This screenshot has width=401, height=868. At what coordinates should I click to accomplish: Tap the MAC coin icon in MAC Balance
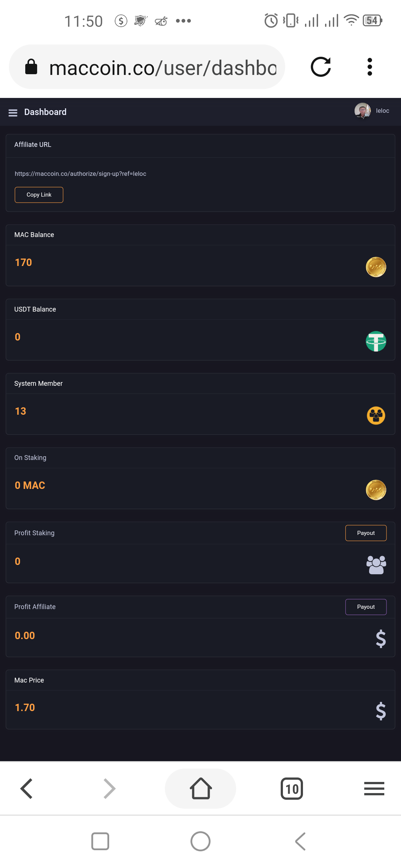[x=376, y=267]
